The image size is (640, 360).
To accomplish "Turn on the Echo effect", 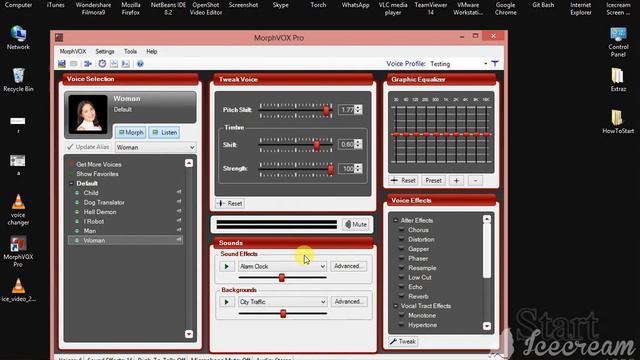I will [415, 287].
